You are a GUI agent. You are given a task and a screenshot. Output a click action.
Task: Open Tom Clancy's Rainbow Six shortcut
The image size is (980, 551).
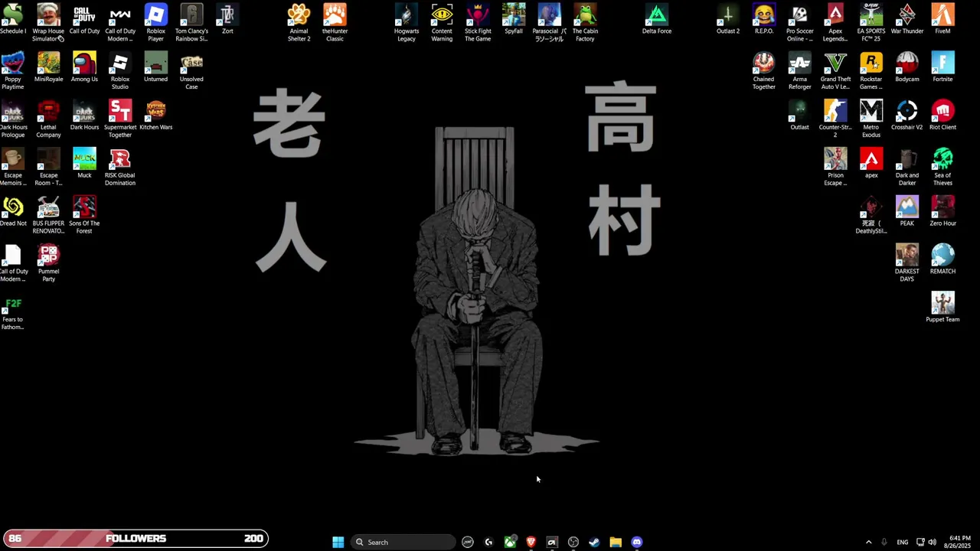(191, 23)
